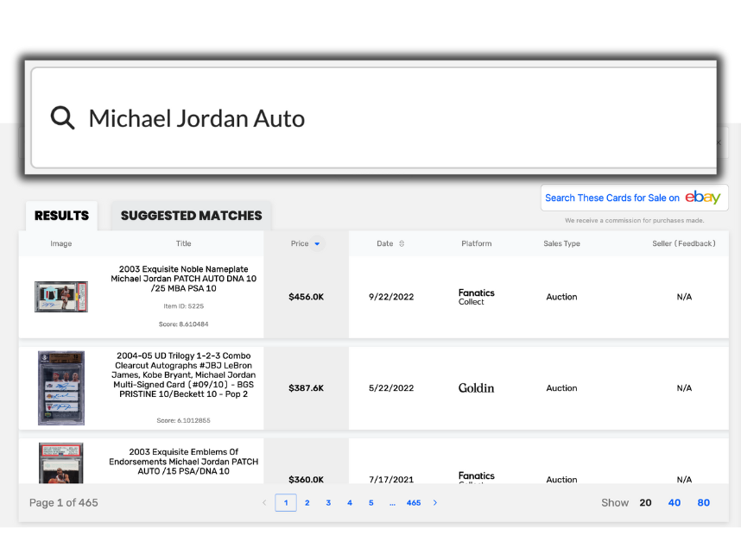Sort by Price using the blue arrow
Viewport: 741px width, 560px height.
pyautogui.click(x=317, y=243)
